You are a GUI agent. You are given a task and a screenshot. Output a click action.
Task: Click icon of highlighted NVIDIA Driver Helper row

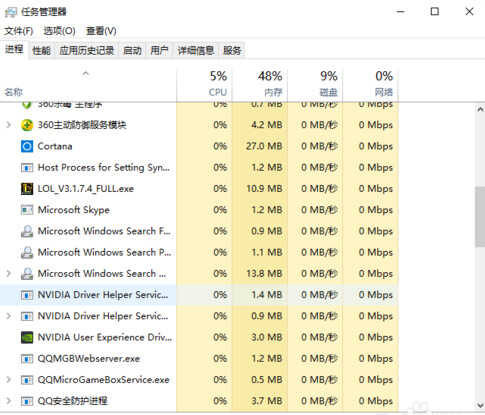[27, 295]
